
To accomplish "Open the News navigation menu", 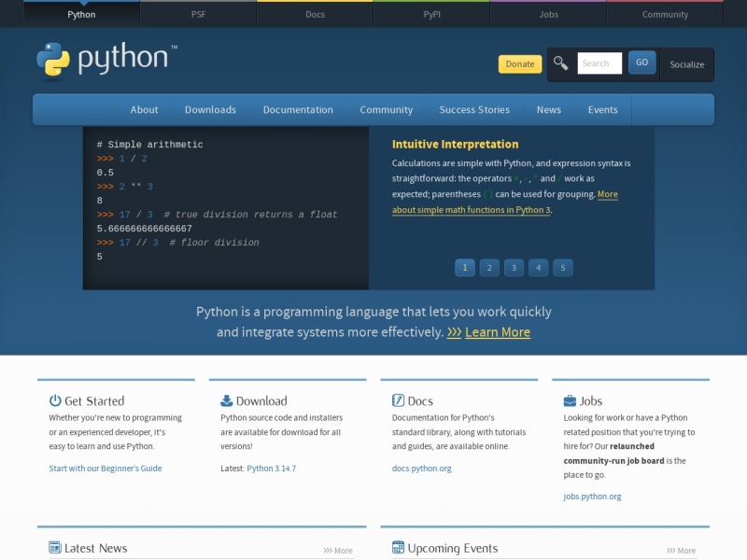I will 549,109.
